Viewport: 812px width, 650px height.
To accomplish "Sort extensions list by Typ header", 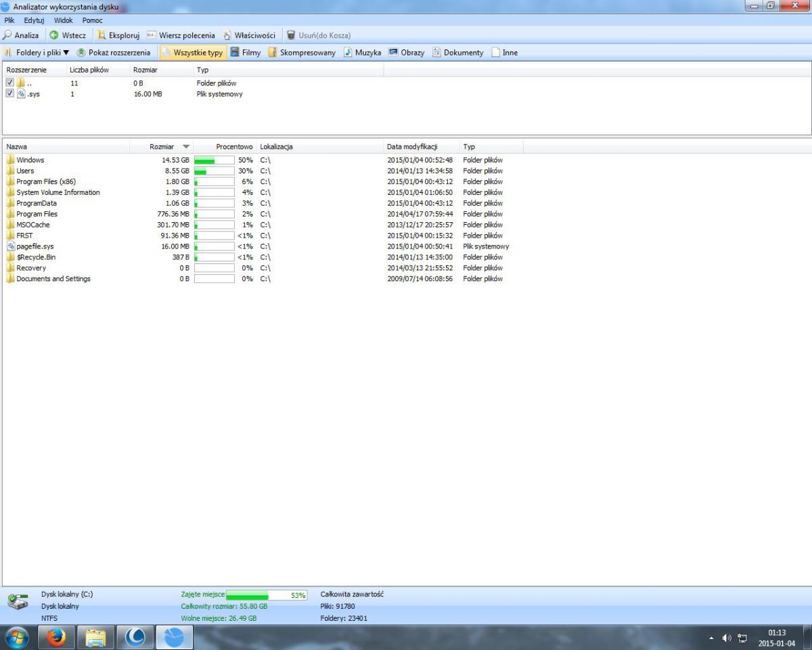I will tap(288, 70).
